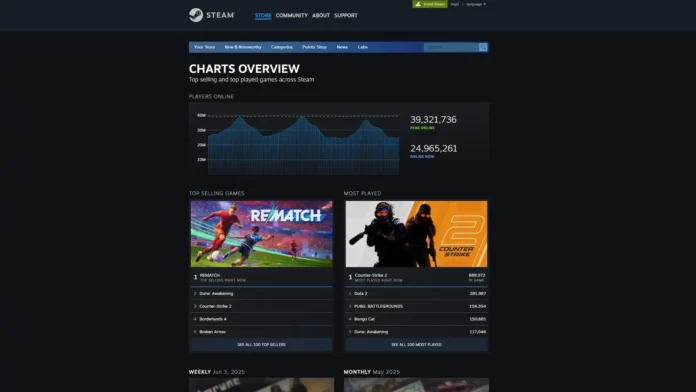Open the language dropdown

[476, 4]
